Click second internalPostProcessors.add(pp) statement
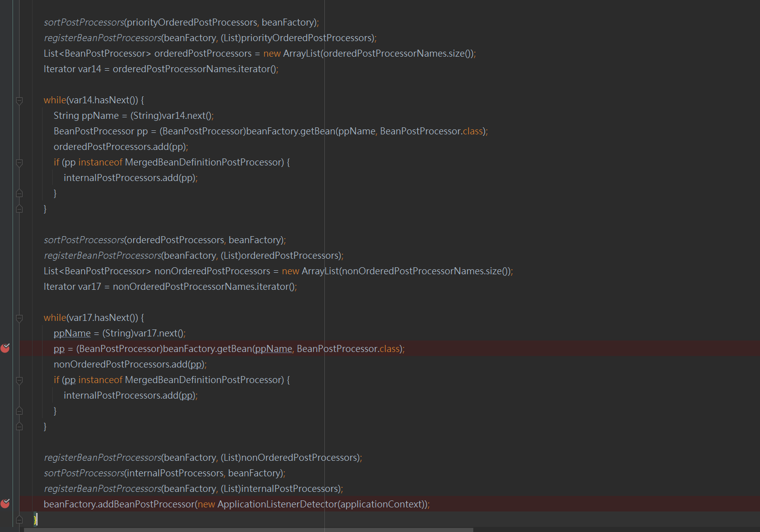Screen dimensions: 760x532 [x=131, y=395]
